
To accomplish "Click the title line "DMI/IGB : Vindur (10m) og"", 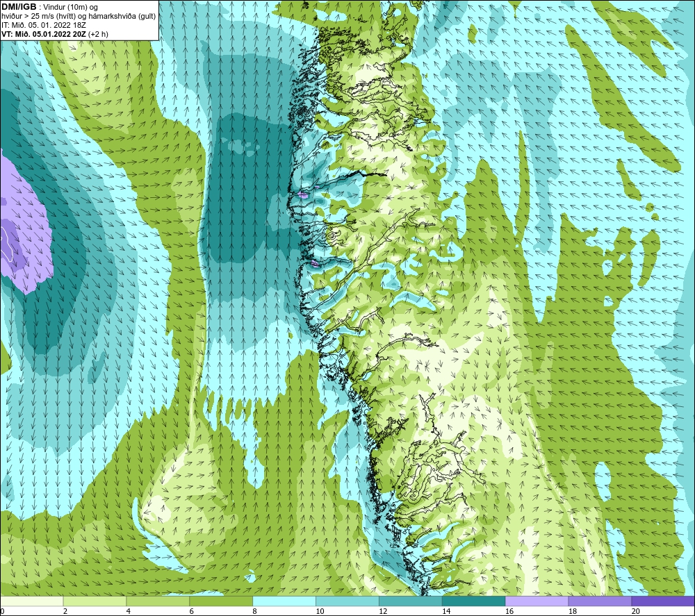I will click(x=49, y=7).
